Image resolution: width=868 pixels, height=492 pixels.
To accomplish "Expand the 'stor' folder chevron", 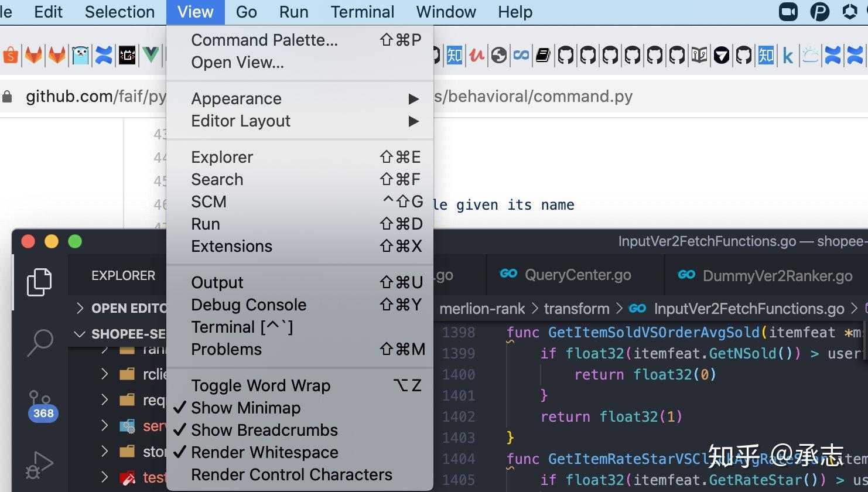I will coord(105,451).
